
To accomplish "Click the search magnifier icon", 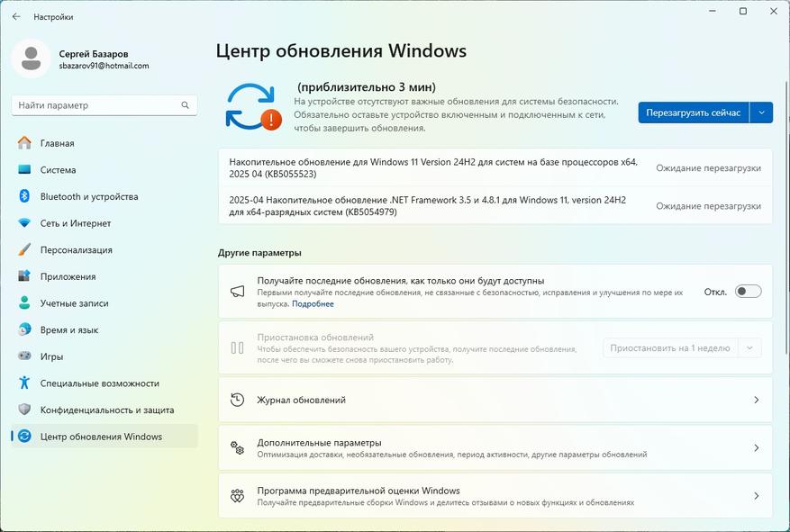I will tap(185, 105).
